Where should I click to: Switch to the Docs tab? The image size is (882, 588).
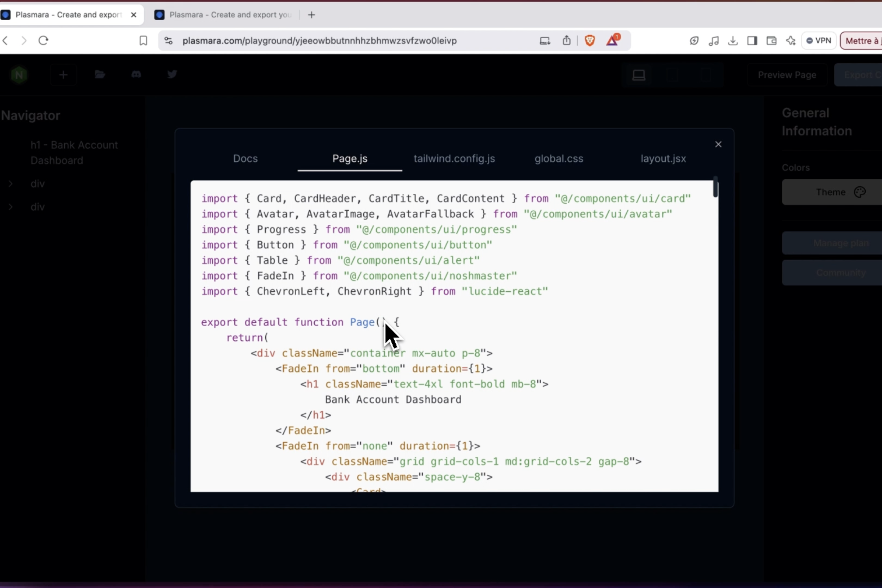[245, 159]
